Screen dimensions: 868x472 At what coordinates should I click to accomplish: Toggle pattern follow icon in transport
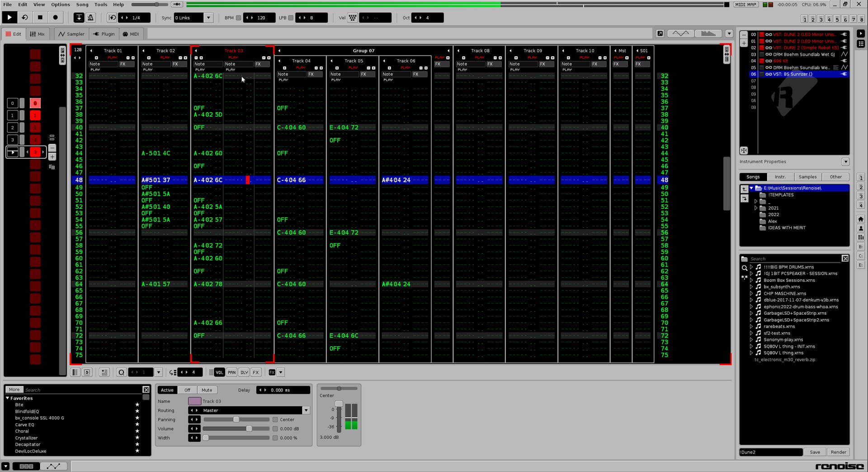click(x=79, y=18)
